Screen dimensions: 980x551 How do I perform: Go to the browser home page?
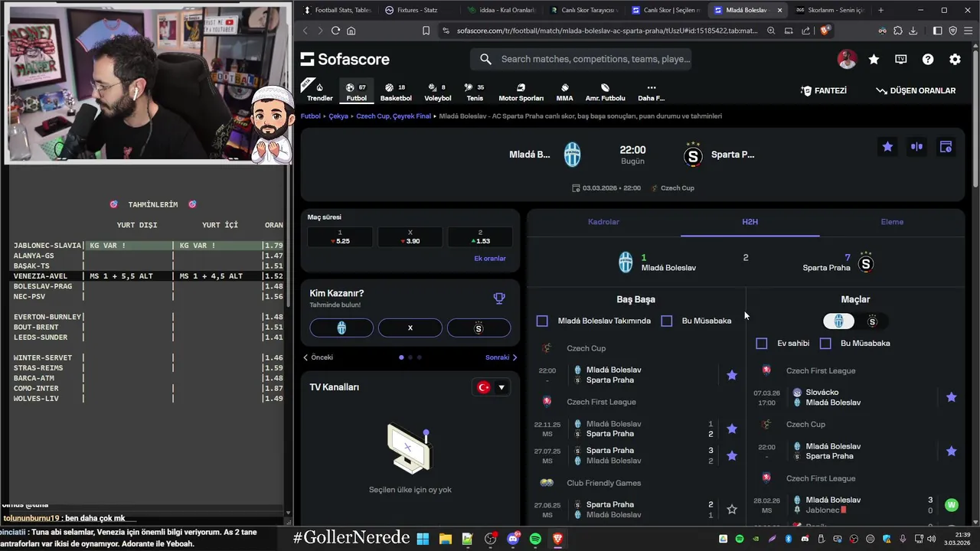click(x=351, y=31)
